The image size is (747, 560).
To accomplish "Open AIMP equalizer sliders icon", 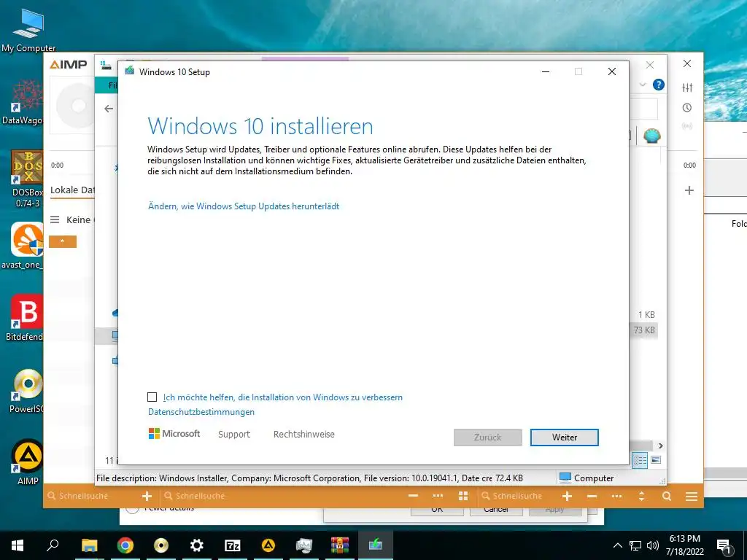I will coord(687,87).
